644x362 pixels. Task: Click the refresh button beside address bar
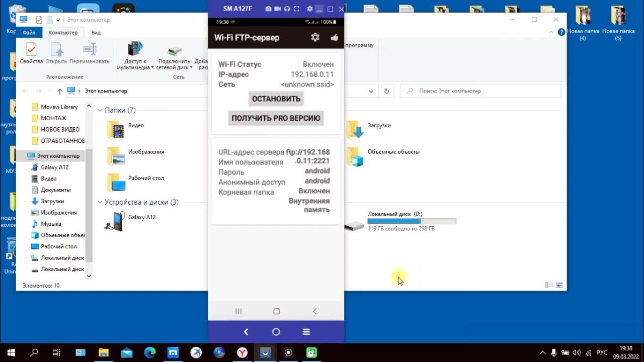[x=386, y=91]
